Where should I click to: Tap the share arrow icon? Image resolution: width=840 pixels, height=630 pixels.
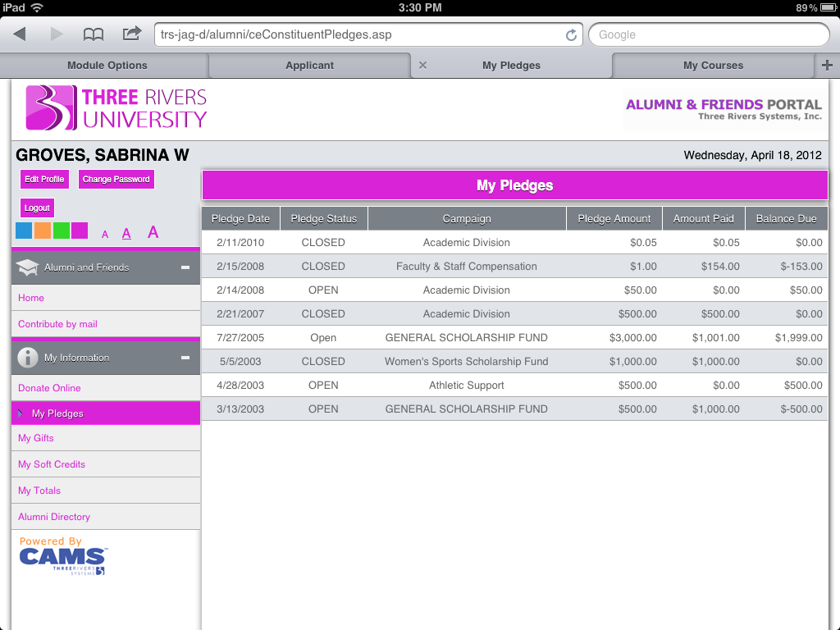pyautogui.click(x=131, y=34)
